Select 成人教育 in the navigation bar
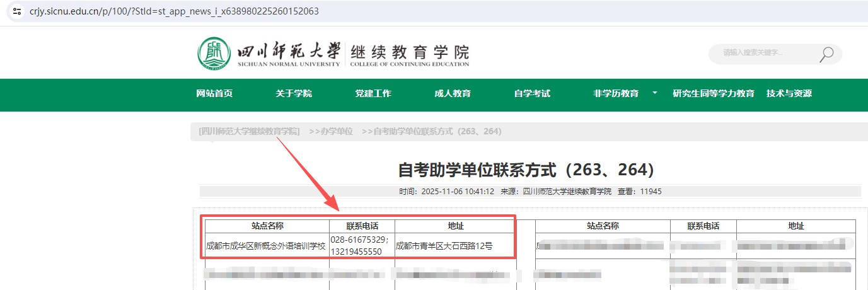Image resolution: width=868 pixels, height=290 pixels. click(453, 93)
